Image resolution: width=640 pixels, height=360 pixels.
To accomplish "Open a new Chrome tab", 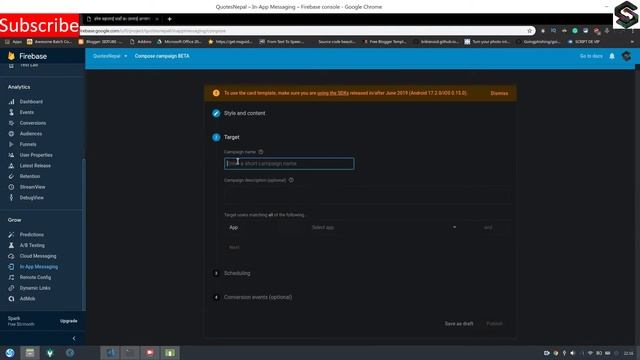I will coord(169,19).
